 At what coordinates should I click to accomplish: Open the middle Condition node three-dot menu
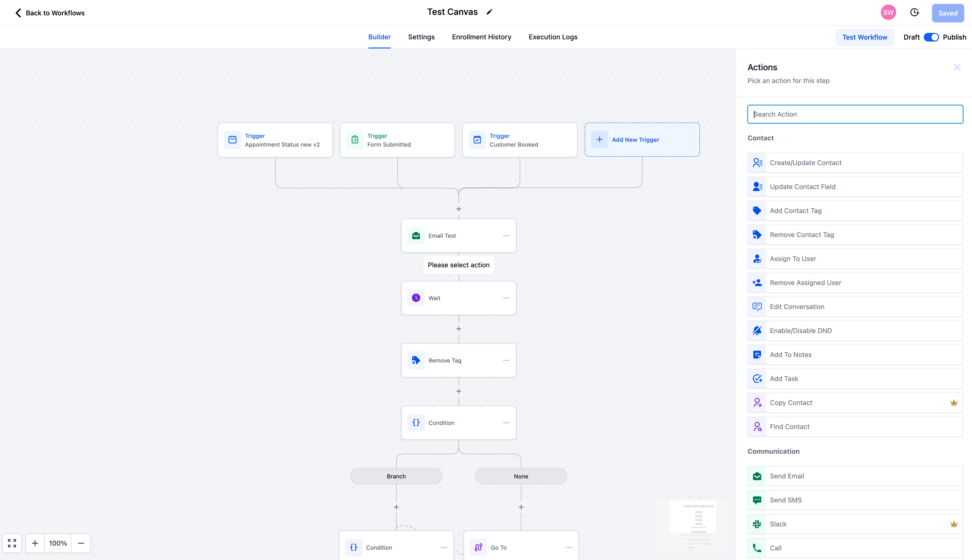tap(506, 423)
